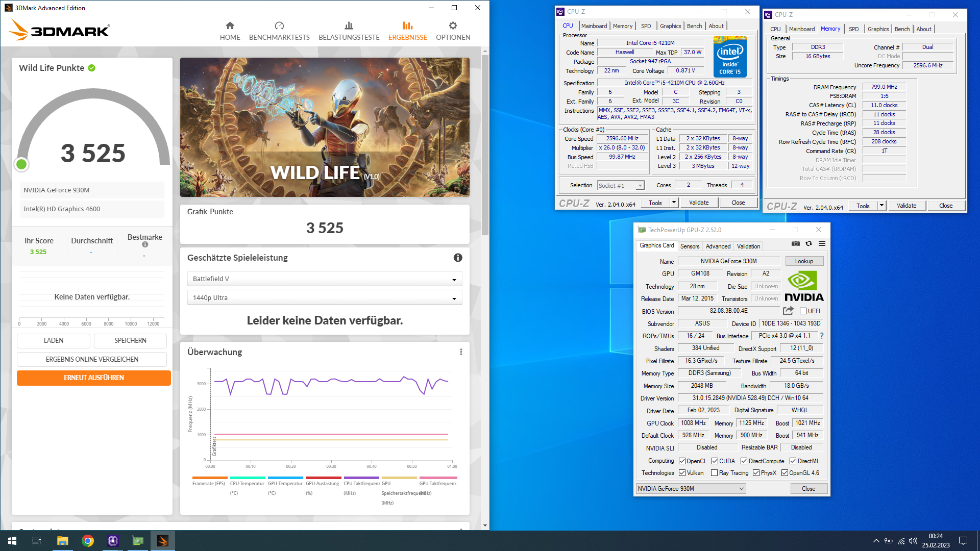
Task: Toggle the DirectML checkbox
Action: click(x=793, y=461)
